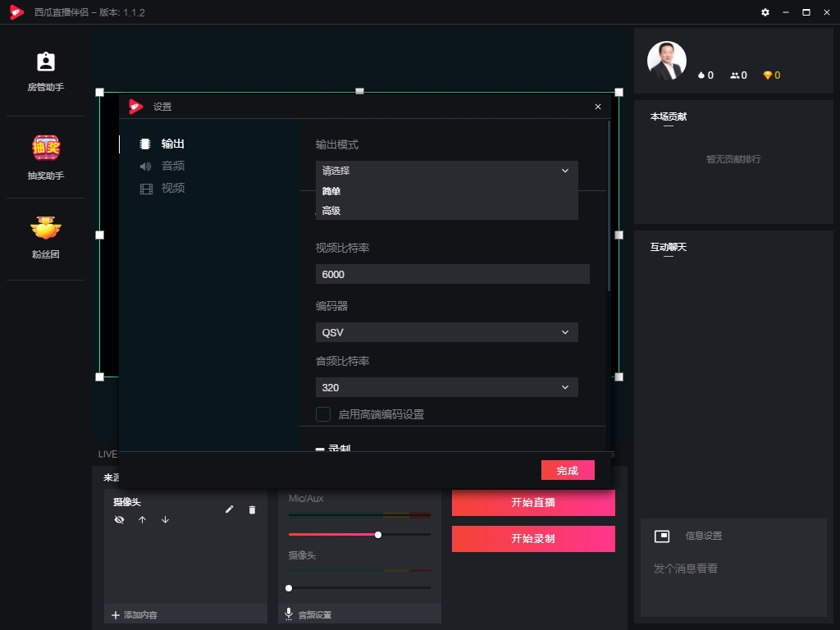Switch to the 音频 settings tab
This screenshot has height=630, width=840.
coord(174,165)
